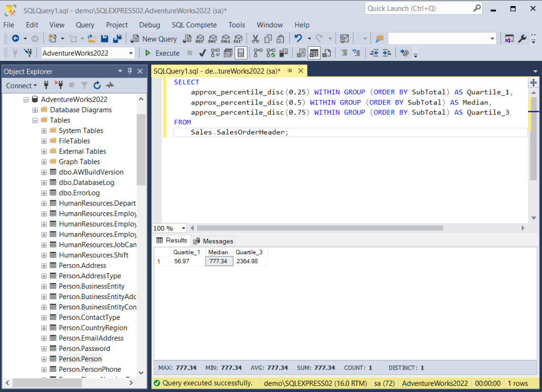Screen dimensions: 542x392
Task: Refresh the Object Explorer tree
Action: 96,85
